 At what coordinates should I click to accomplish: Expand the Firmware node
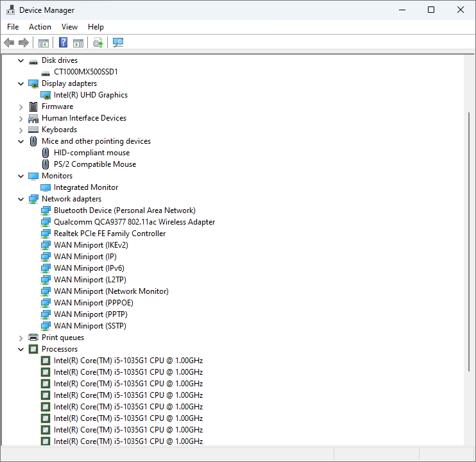pos(21,107)
